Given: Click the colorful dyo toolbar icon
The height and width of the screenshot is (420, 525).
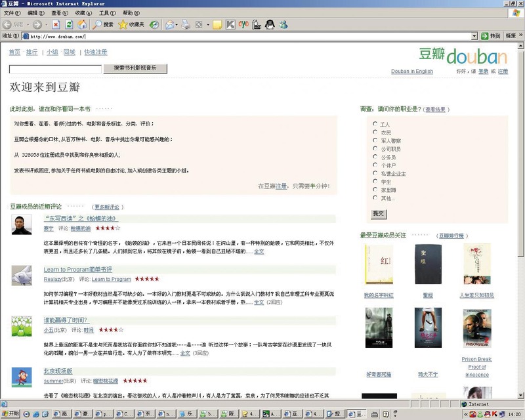Looking at the screenshot, I should 243,24.
